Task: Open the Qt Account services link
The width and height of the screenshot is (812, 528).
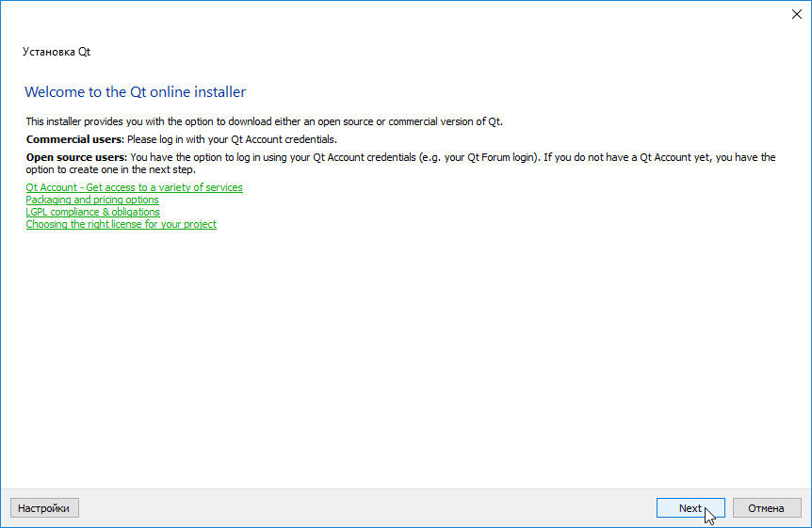Action: tap(134, 187)
